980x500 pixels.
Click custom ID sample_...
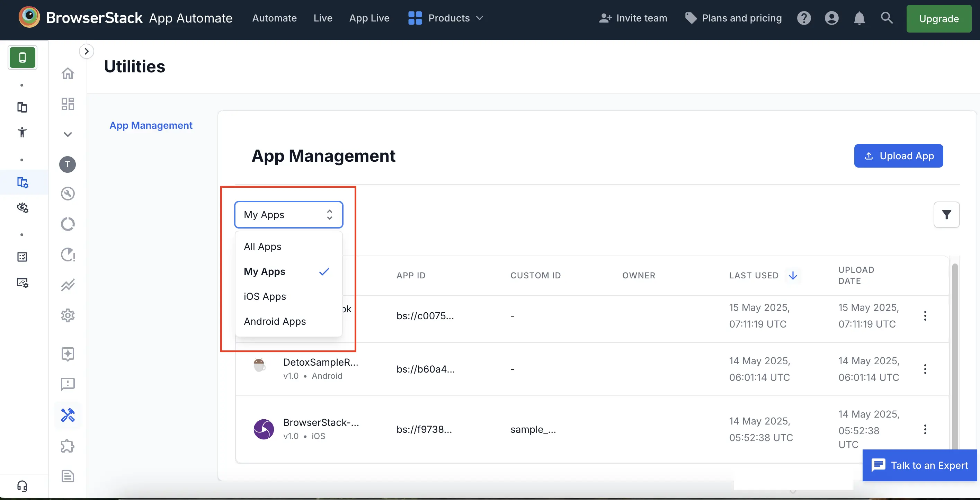tap(533, 429)
